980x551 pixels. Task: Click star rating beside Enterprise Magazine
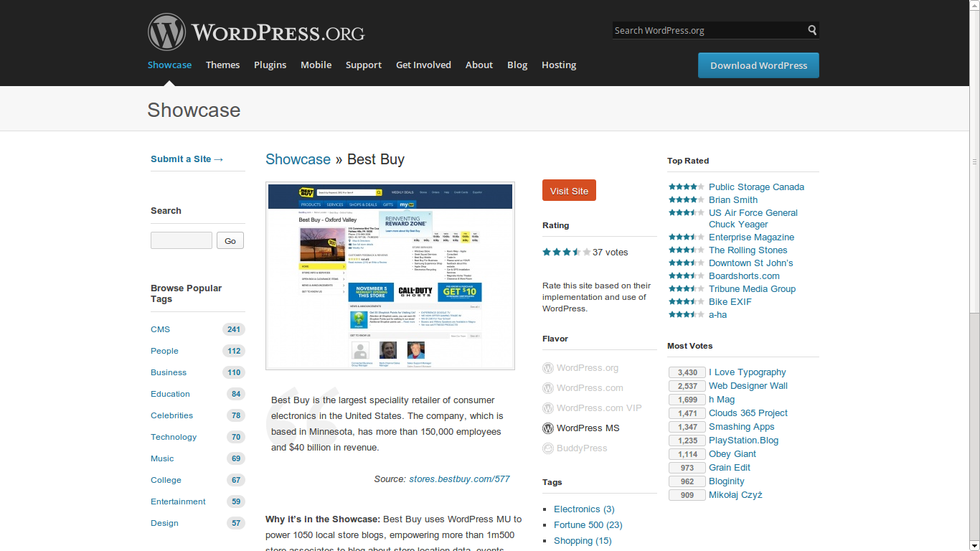(x=687, y=237)
